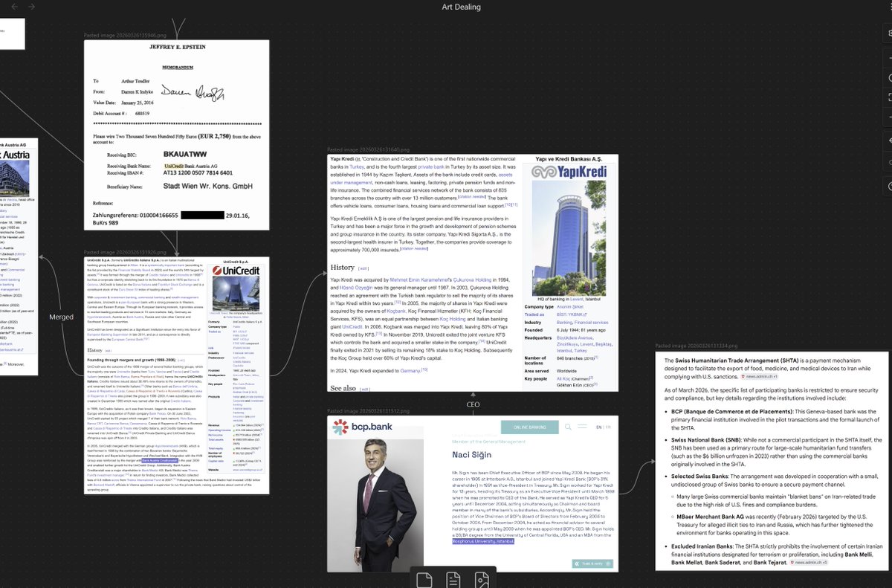
Task: Navigate back with the left arrow
Action: (x=13, y=7)
